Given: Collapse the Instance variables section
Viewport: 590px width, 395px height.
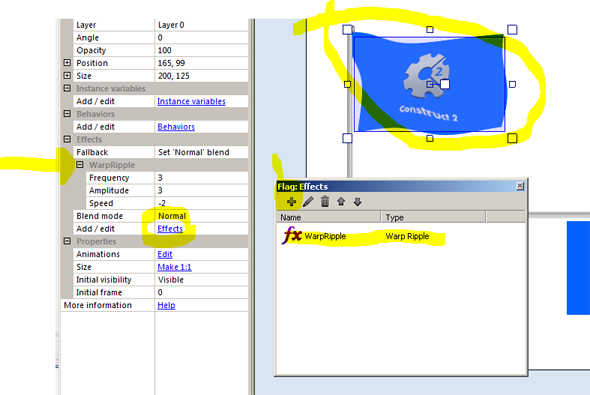Looking at the screenshot, I should point(67,88).
